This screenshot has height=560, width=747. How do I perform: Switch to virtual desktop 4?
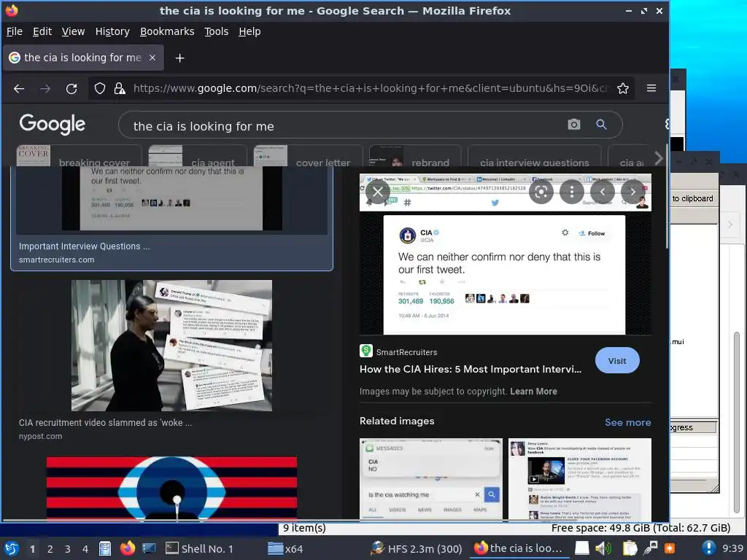coord(85,549)
